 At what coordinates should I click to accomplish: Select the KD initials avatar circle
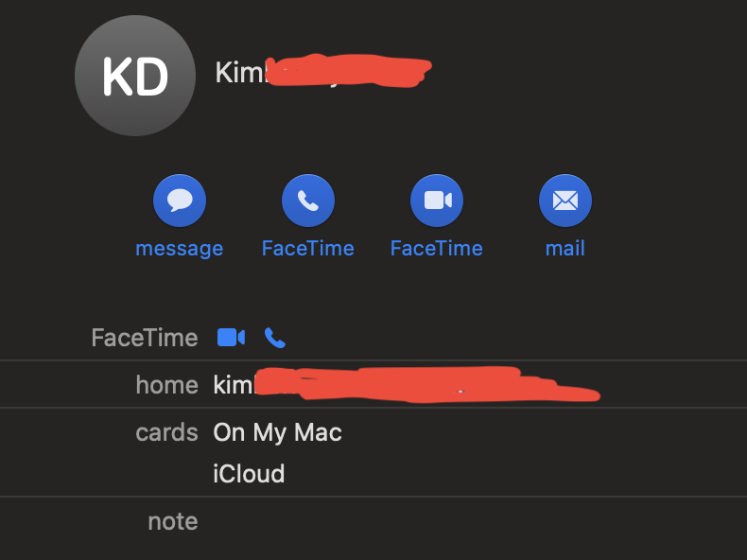tap(135, 76)
